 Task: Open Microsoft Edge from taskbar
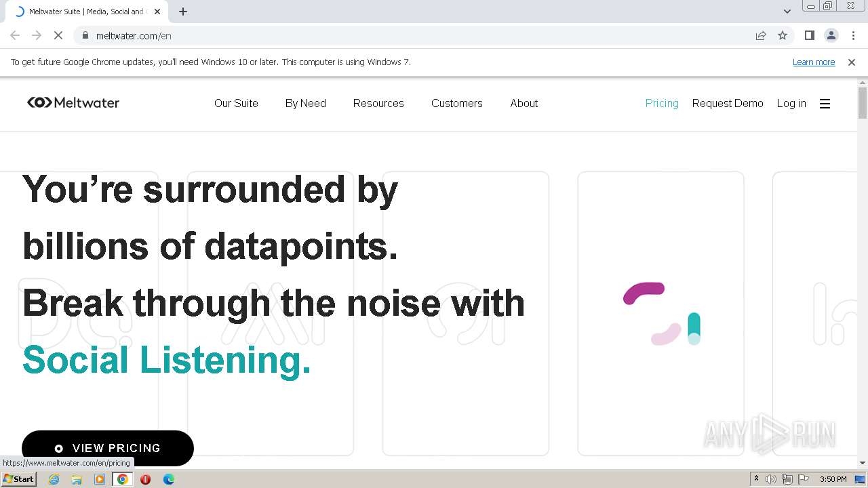(168, 479)
